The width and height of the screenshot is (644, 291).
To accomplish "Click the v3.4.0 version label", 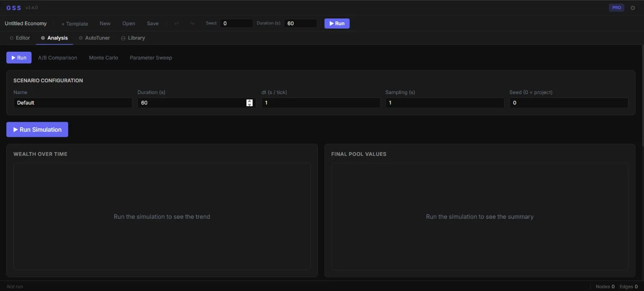I will pos(31,8).
